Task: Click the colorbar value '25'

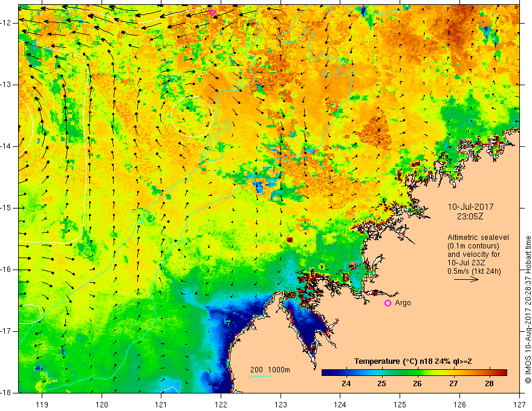Action: click(x=381, y=384)
